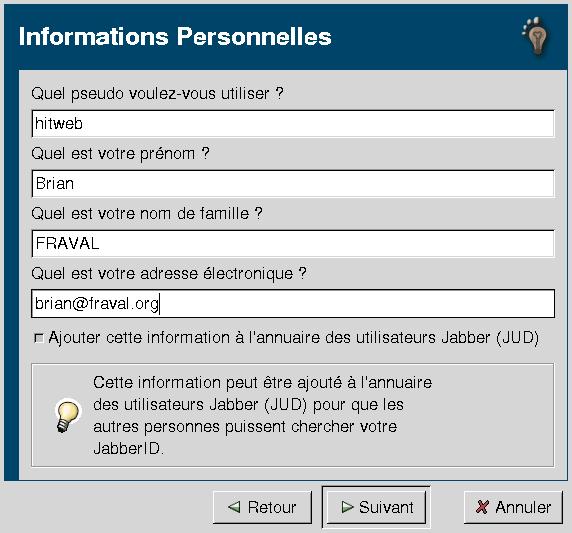Click the 'Ajouter cette information à l'annuaire' label text
Screen dimensions: 572x533
(x=293, y=337)
